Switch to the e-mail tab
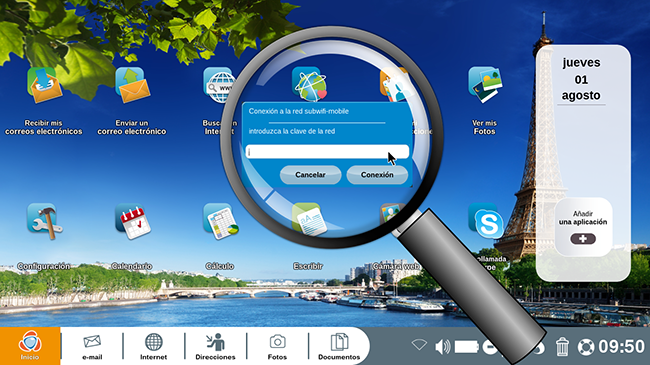This screenshot has width=650, height=365. pyautogui.click(x=92, y=347)
